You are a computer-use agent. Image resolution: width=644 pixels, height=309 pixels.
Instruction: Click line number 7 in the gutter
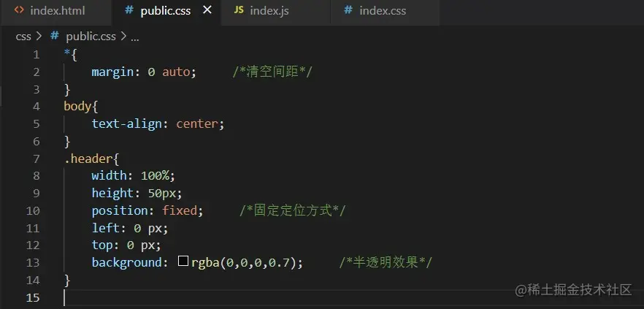pyautogui.click(x=37, y=159)
